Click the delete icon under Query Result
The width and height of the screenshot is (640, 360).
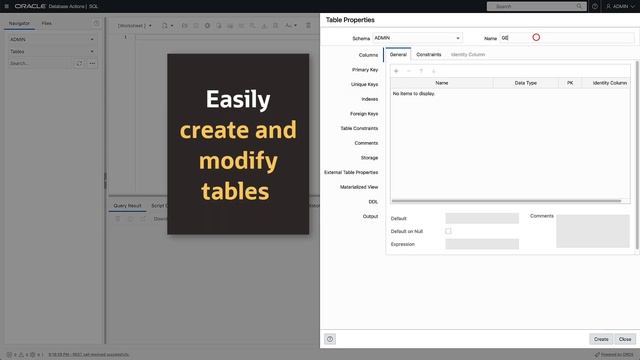coord(118,219)
